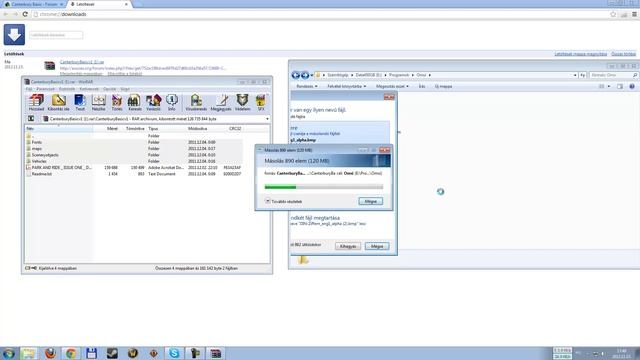Click the downloads search field in Chrome

(x=56, y=35)
